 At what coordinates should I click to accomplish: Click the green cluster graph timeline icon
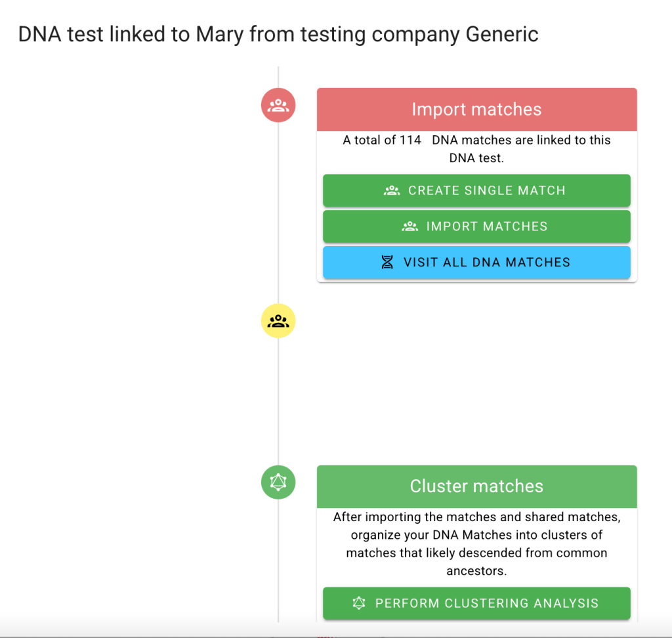point(278,482)
